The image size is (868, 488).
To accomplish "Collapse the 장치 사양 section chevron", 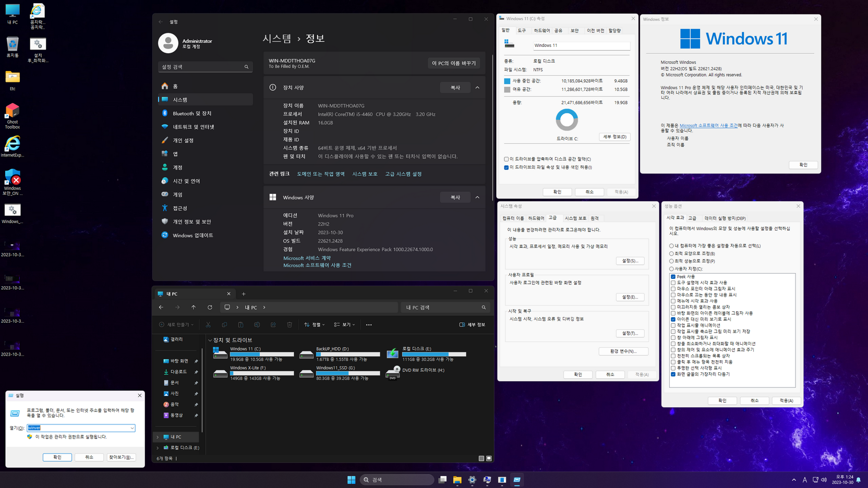I will 477,88.
